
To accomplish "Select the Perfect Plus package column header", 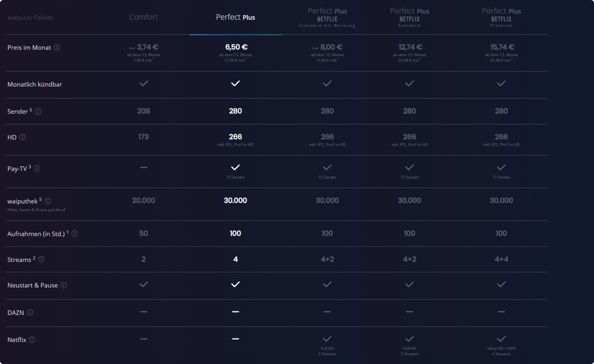I will [x=235, y=17].
